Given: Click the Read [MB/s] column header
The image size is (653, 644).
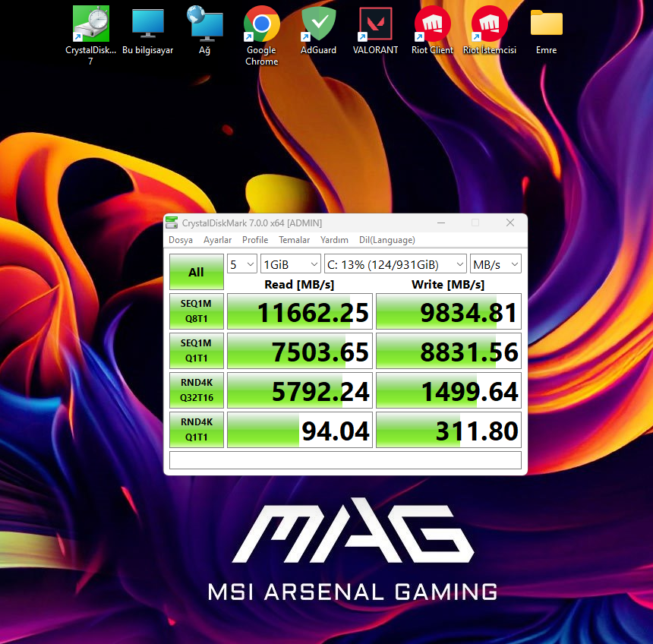Looking at the screenshot, I should pos(299,285).
